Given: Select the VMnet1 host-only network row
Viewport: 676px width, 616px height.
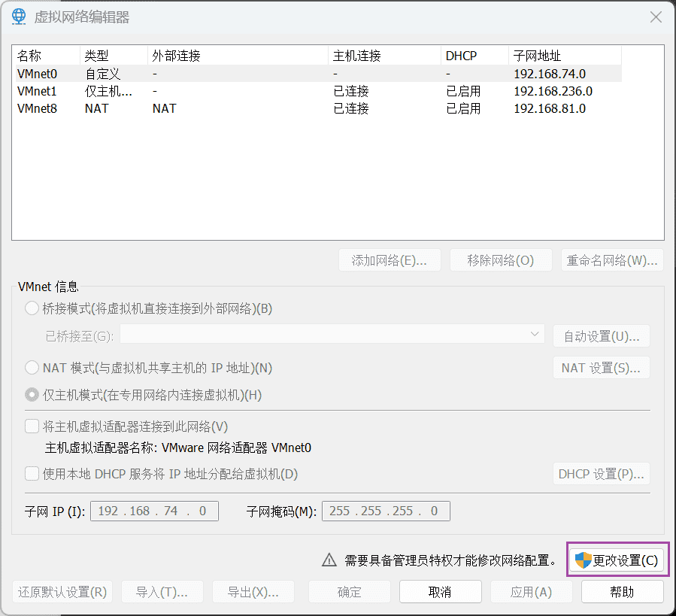Looking at the screenshot, I should (38, 91).
